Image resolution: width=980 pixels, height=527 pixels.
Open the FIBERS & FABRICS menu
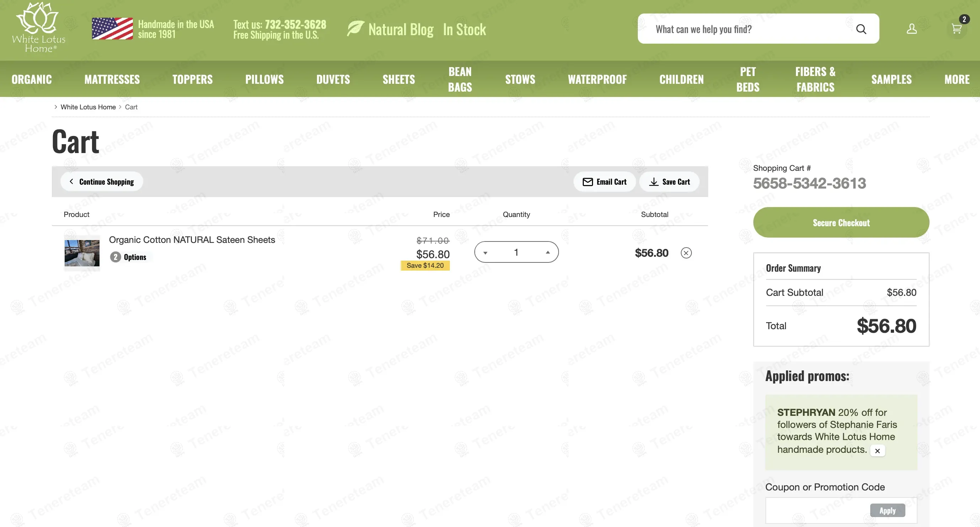tap(815, 79)
